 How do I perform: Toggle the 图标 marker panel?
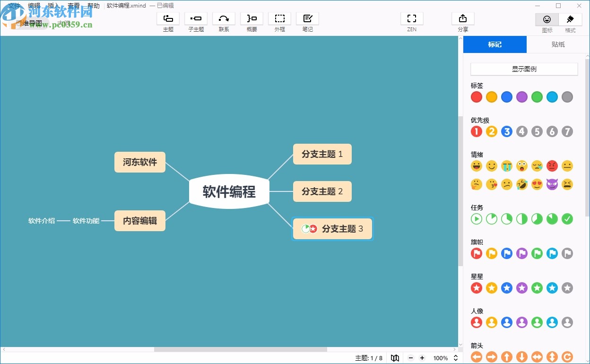coord(547,21)
